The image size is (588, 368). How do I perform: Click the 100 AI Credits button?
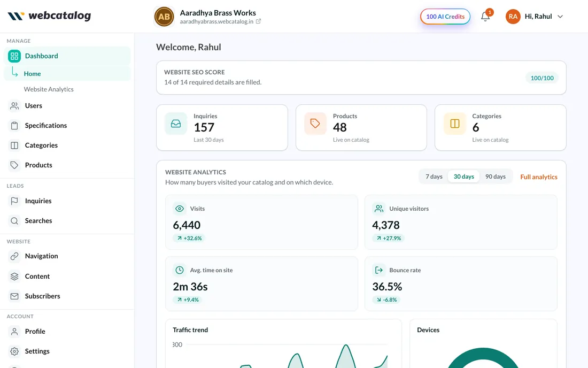445,17
